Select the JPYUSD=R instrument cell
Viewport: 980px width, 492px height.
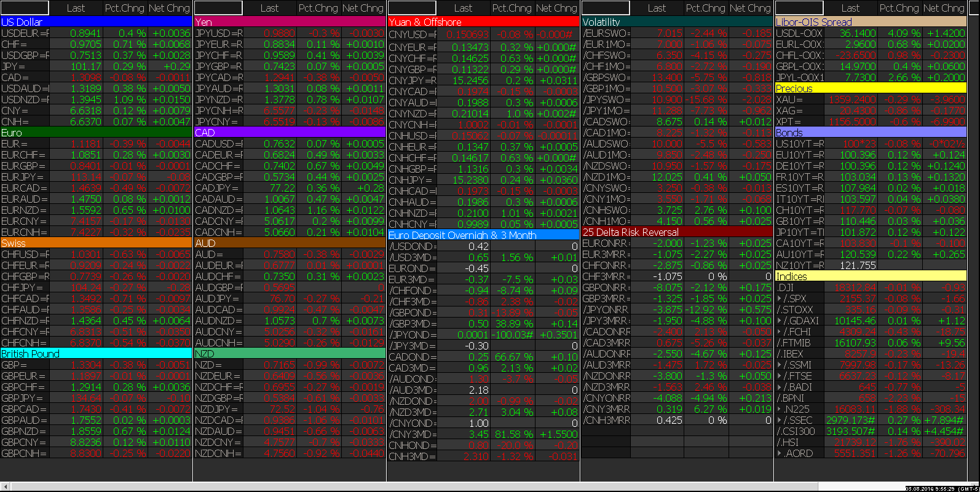(x=219, y=33)
